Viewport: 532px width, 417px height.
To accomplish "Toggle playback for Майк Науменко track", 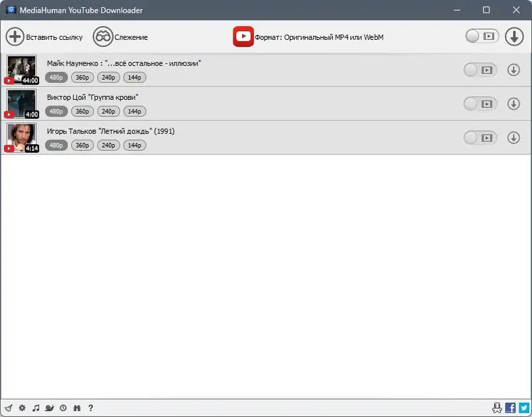I will point(480,69).
